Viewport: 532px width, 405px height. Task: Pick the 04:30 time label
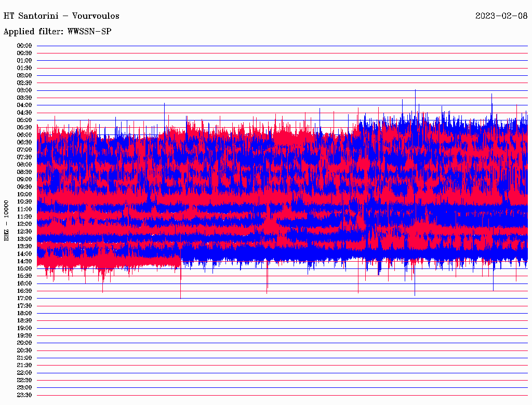tap(24, 113)
